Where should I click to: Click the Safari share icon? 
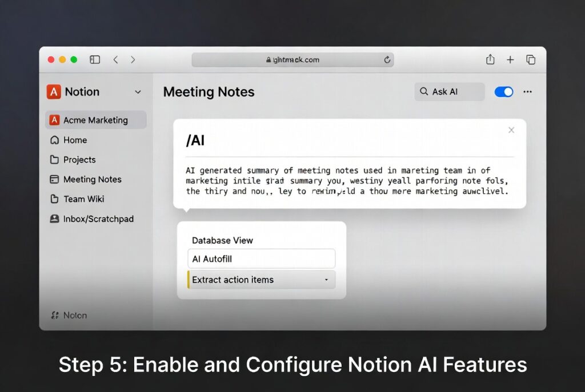pos(490,59)
